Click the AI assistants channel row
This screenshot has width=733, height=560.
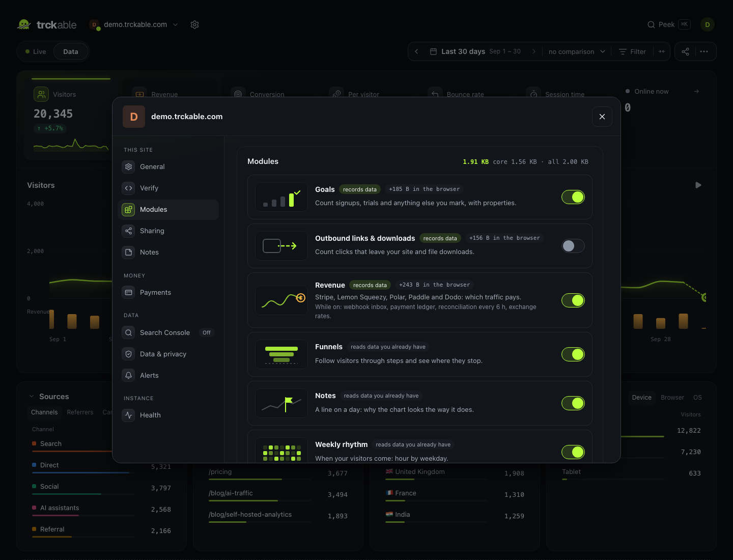101,510
